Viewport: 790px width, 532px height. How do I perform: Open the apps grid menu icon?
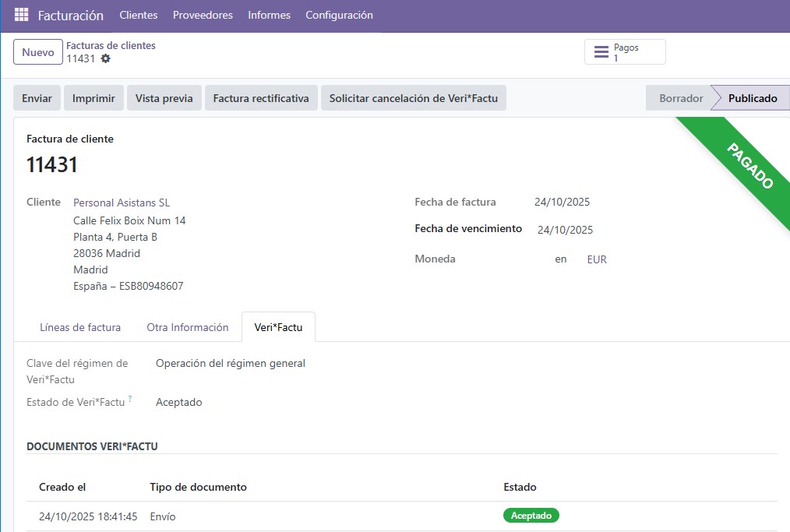click(x=21, y=15)
